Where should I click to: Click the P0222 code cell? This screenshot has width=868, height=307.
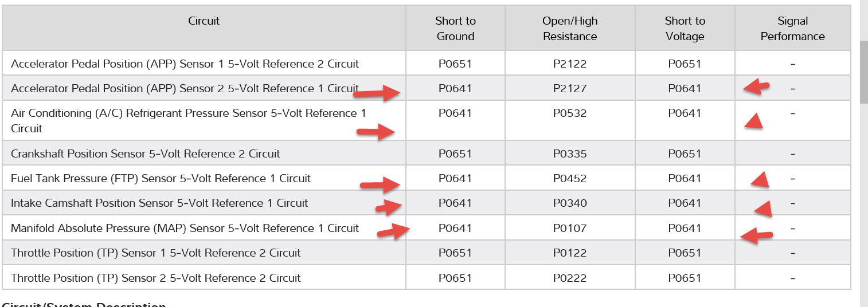[x=569, y=278]
